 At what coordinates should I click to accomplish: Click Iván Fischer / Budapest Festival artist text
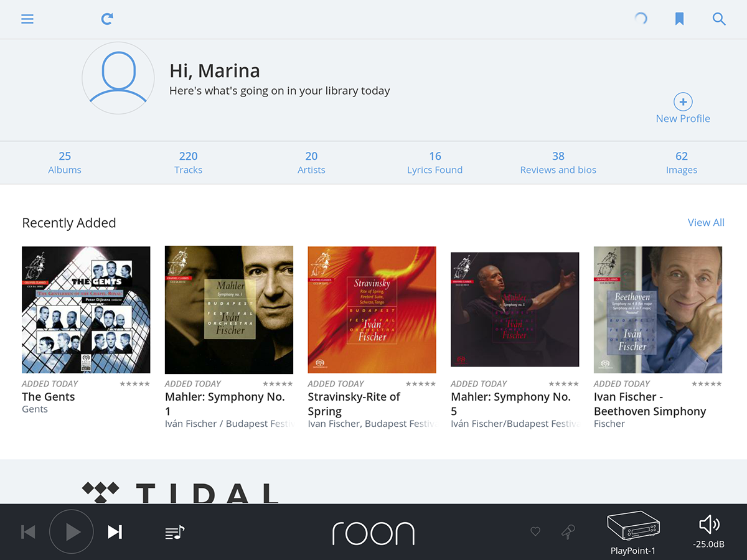point(229,424)
